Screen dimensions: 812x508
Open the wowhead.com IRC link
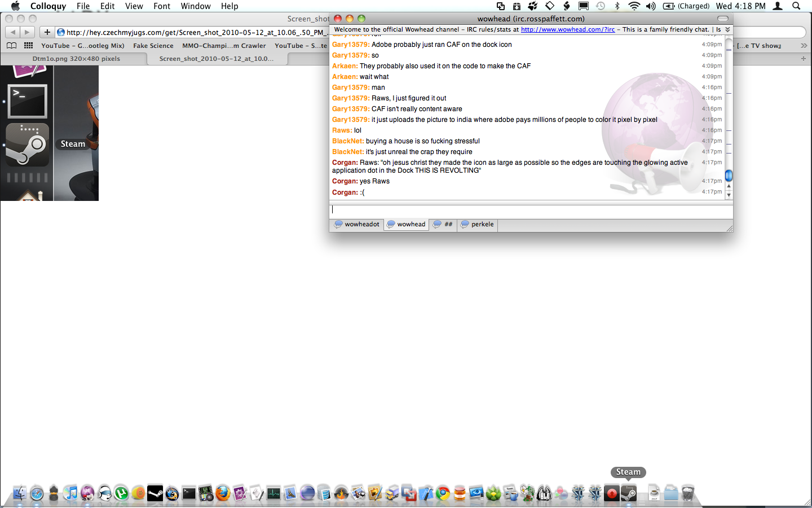pos(567,29)
